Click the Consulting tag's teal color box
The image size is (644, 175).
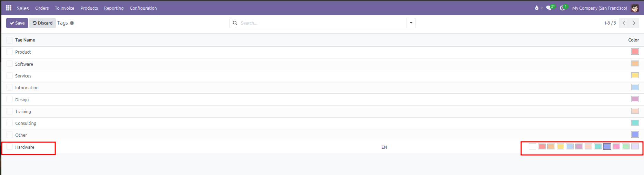coord(635,123)
